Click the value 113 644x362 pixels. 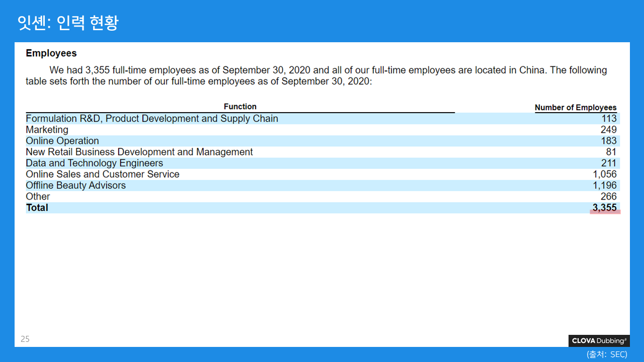609,119
